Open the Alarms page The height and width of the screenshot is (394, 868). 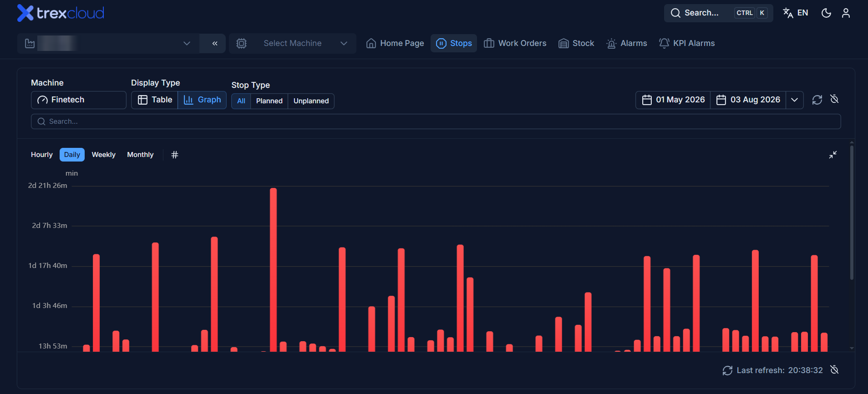[627, 43]
